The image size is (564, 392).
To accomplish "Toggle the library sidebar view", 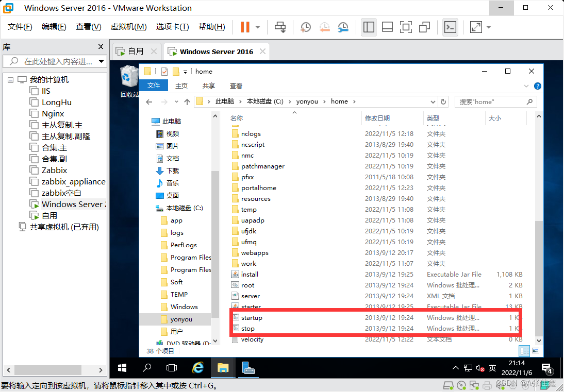I will coord(369,27).
